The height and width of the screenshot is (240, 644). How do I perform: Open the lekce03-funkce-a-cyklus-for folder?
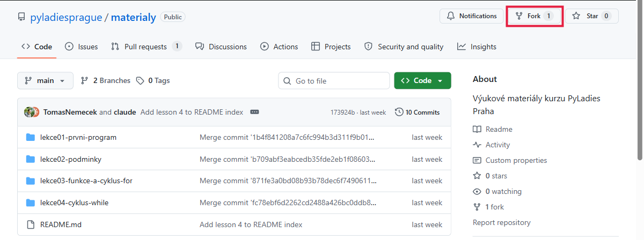[86, 181]
